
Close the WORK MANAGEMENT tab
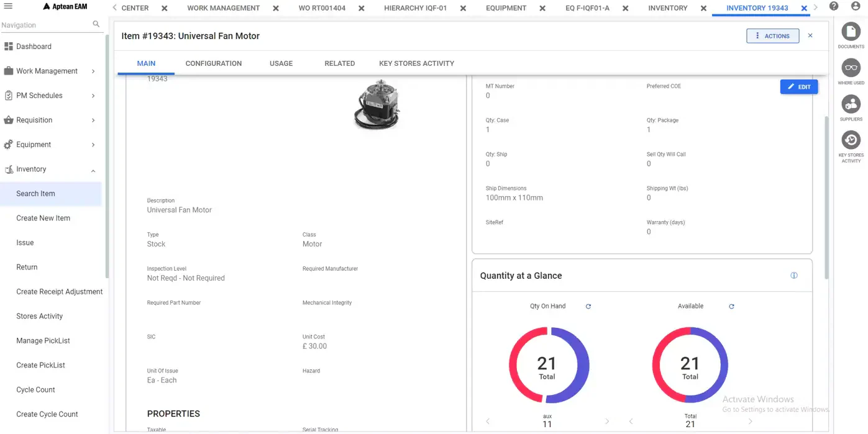pyautogui.click(x=276, y=9)
